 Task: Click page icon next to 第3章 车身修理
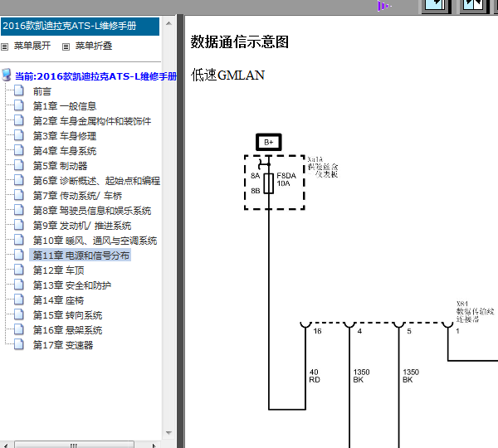pyautogui.click(x=19, y=135)
